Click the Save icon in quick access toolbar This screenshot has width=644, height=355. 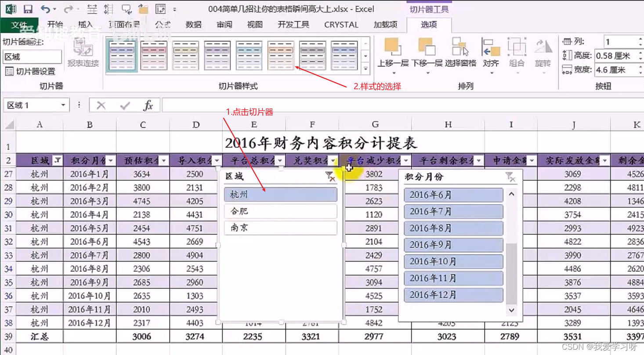[x=28, y=9]
